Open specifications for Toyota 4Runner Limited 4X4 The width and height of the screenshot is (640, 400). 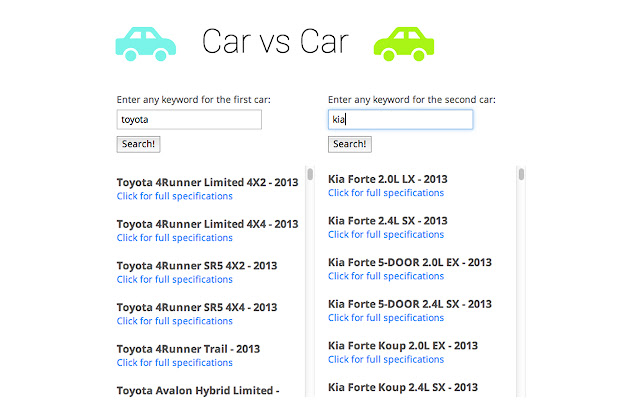tap(175, 238)
